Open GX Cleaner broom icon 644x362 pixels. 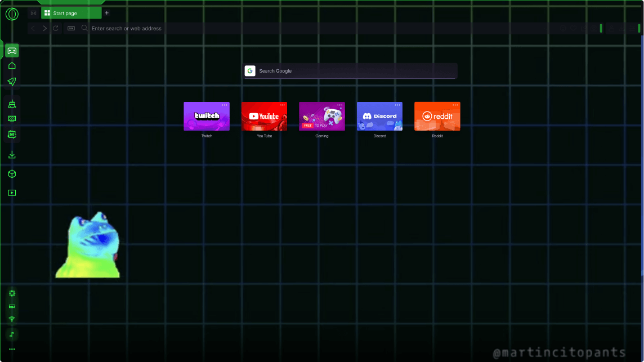click(12, 104)
